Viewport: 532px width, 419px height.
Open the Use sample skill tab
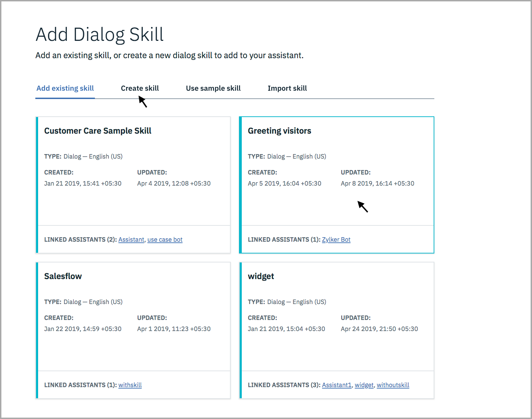(213, 88)
